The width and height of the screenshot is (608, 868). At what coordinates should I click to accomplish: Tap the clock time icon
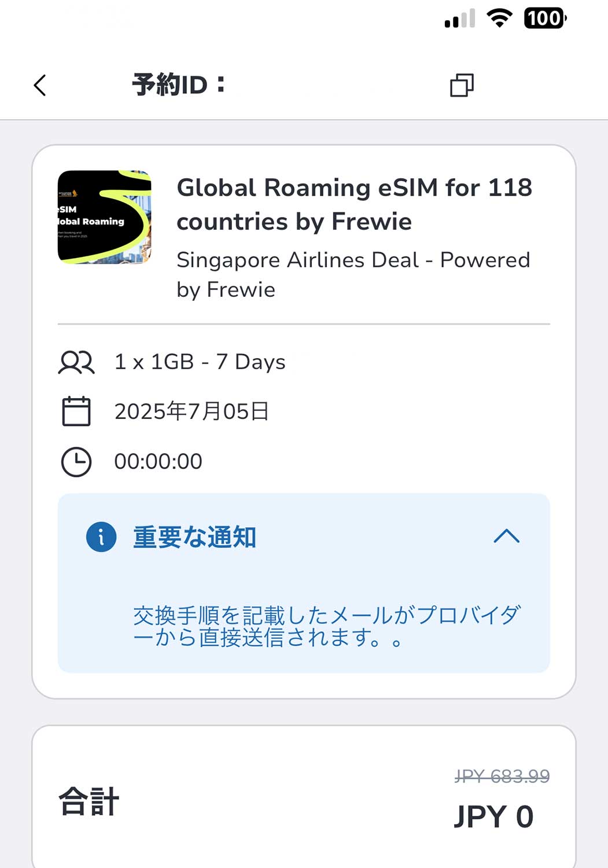[x=76, y=462]
